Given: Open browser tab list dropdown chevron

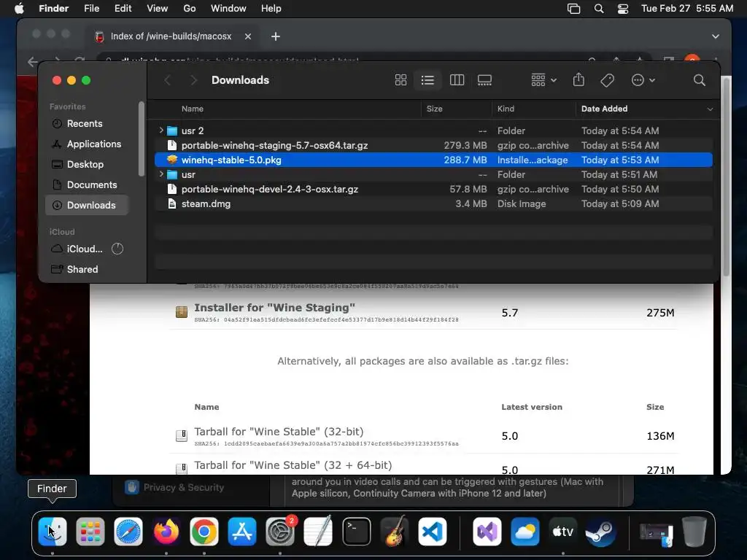Looking at the screenshot, I should (x=715, y=36).
